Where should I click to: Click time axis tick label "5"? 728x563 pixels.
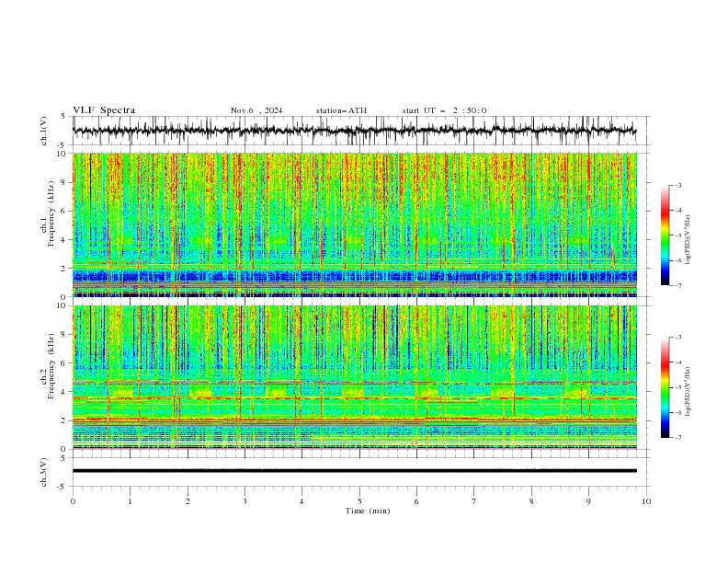[x=359, y=501]
